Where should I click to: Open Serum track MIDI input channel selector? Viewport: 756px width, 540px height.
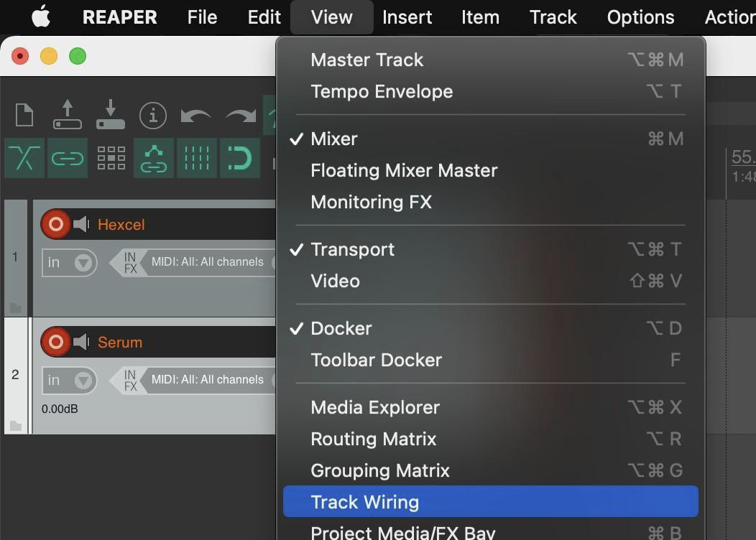click(208, 380)
